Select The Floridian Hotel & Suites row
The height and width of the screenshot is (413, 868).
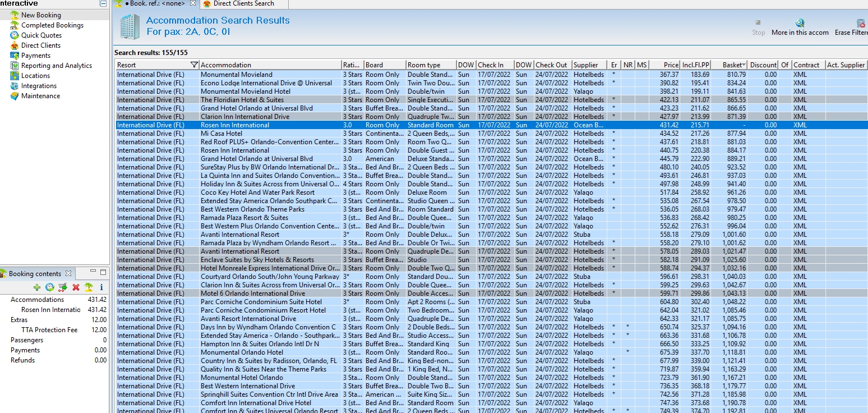491,100
